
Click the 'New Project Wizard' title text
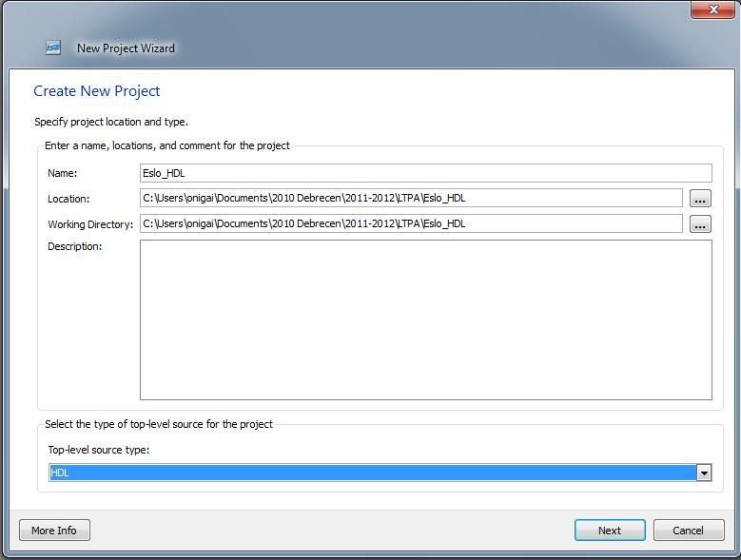coord(126,48)
